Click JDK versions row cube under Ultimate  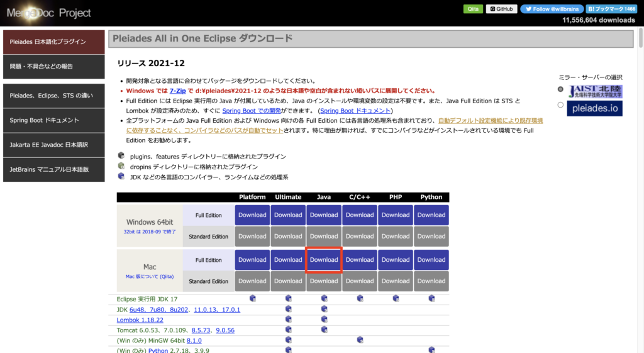(x=288, y=308)
